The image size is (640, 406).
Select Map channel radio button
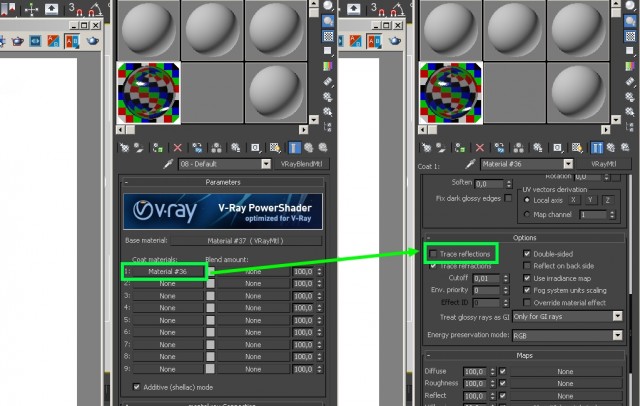(x=527, y=215)
